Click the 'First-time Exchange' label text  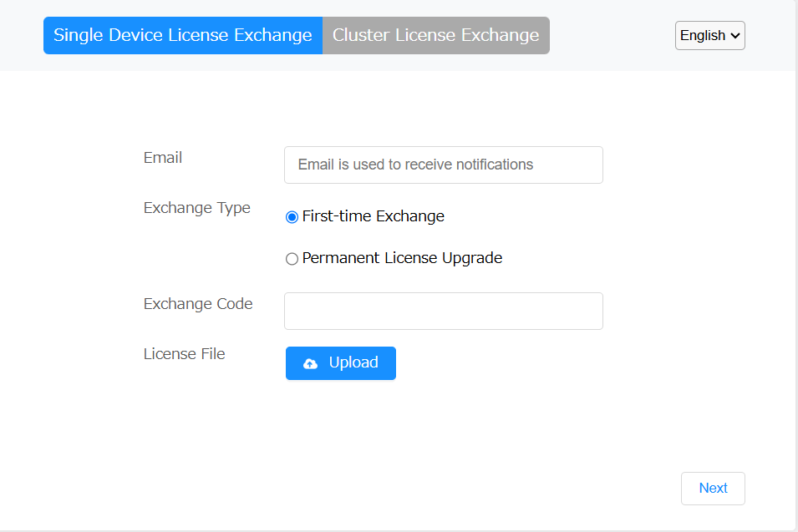tap(373, 216)
